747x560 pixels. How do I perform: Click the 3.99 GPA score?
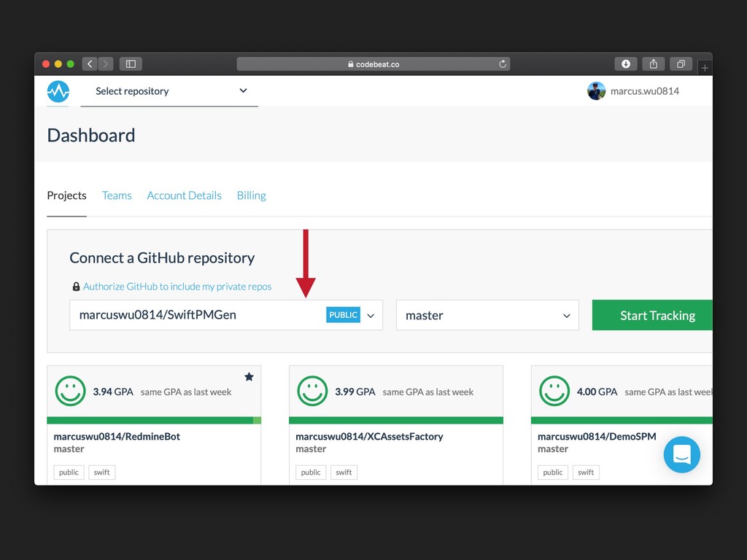[x=355, y=392]
